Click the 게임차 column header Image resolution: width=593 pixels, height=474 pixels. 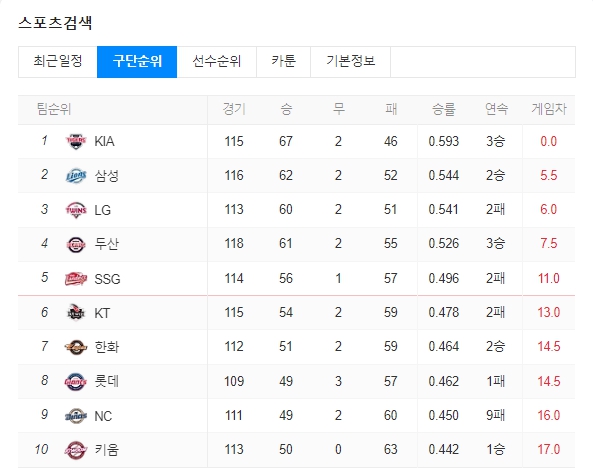pos(549,109)
